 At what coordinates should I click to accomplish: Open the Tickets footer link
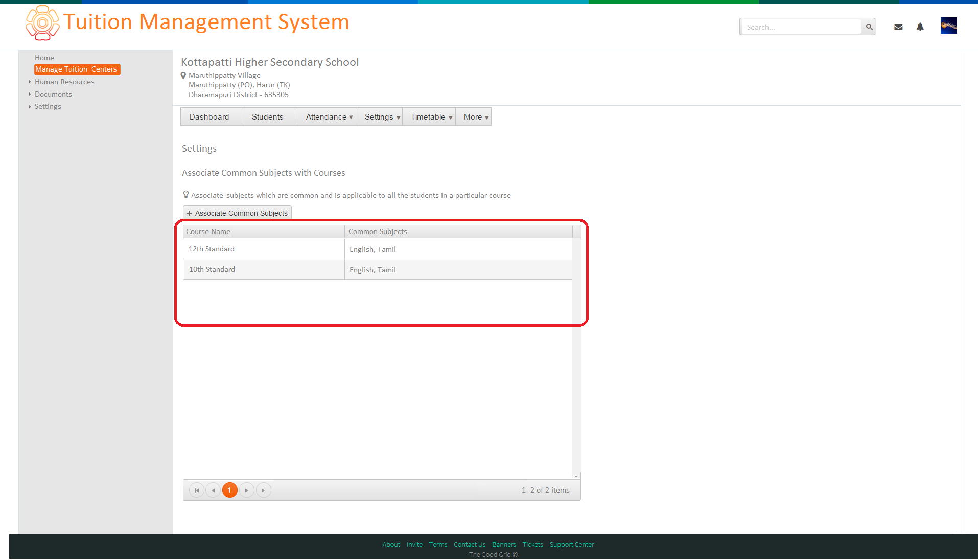coord(532,544)
